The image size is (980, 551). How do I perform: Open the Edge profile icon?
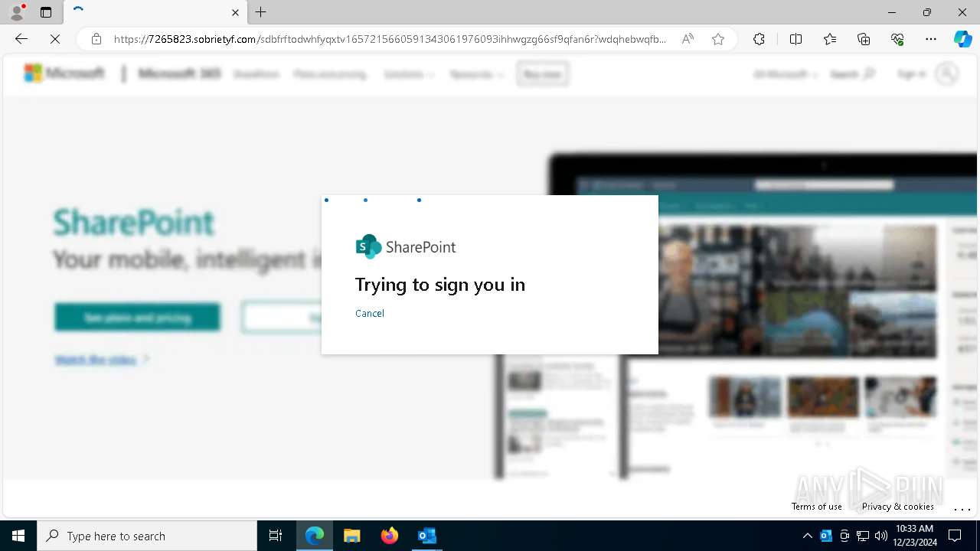17,12
